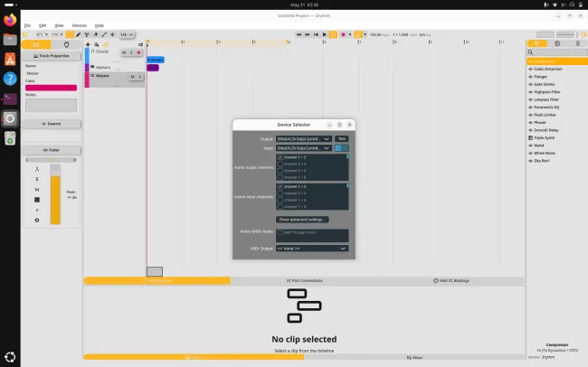Viewport: 588px width, 367px height.
Task: Open undo history dropdown arrow
Action: coord(46,34)
